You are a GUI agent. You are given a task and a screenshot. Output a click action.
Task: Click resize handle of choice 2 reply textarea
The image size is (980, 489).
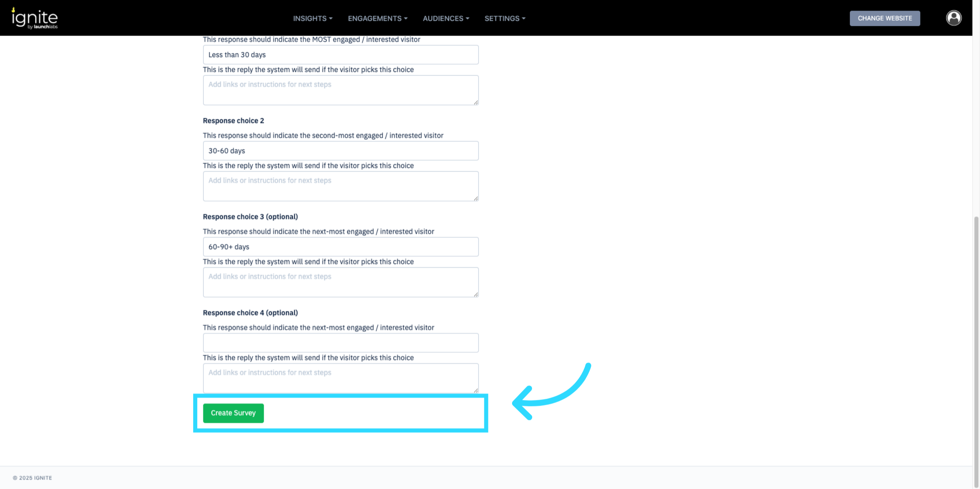[476, 199]
